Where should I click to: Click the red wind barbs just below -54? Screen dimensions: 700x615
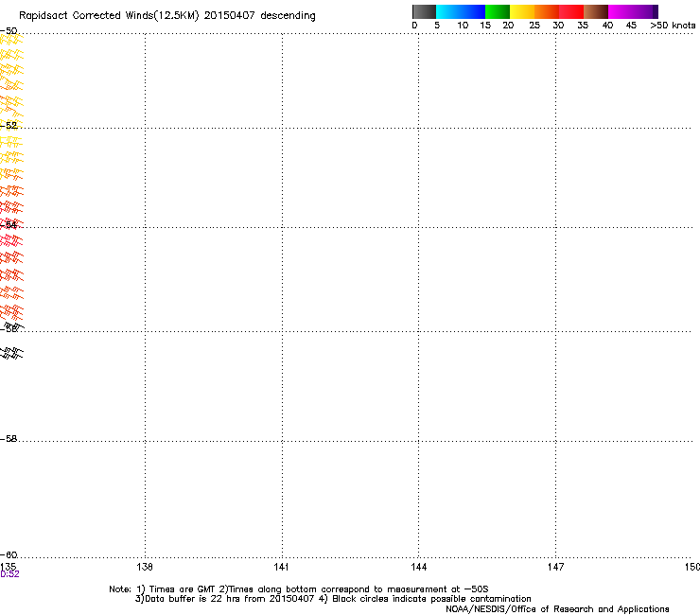(11, 241)
